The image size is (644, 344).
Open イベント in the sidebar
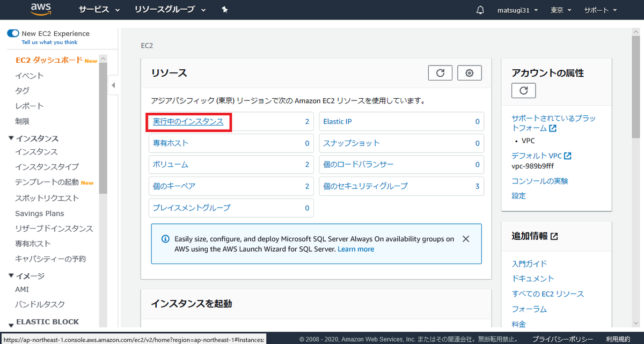pyautogui.click(x=30, y=76)
